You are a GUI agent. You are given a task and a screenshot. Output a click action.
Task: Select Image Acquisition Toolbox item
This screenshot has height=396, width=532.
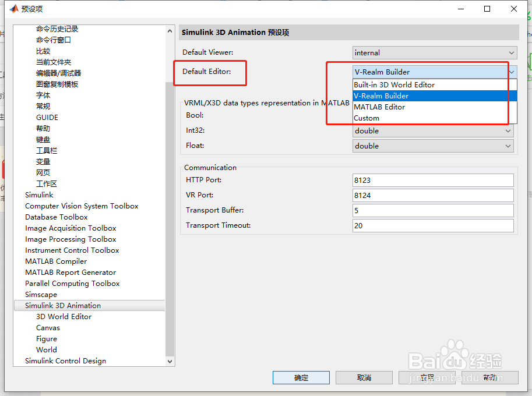[x=71, y=228]
